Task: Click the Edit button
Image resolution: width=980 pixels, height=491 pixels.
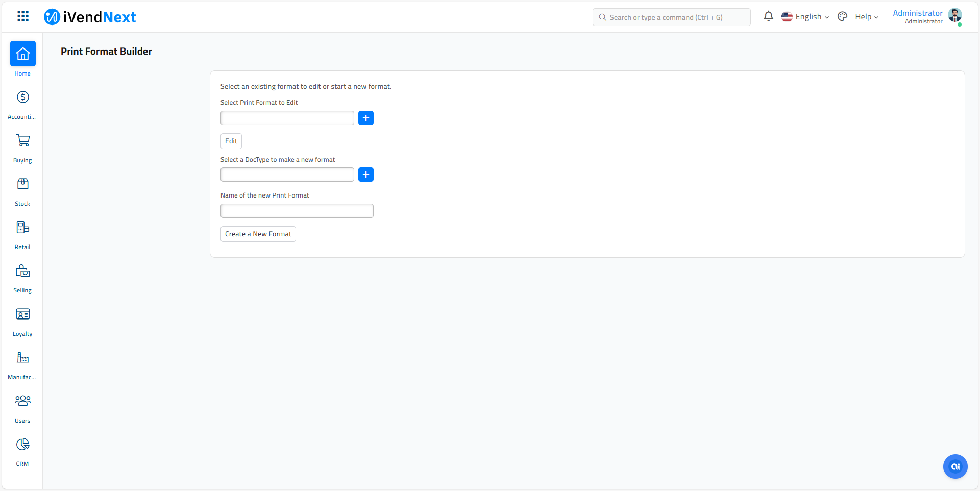Action: pos(231,141)
